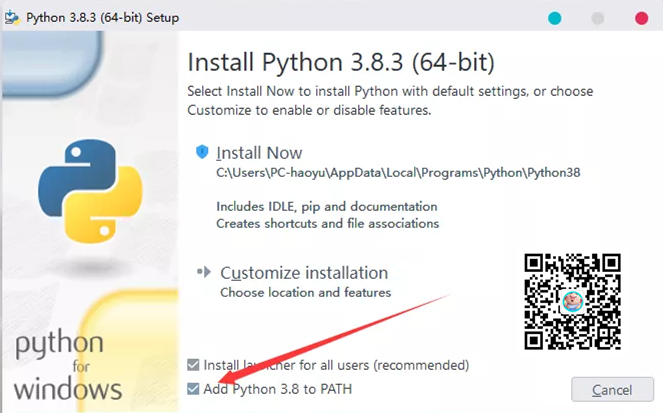This screenshot has width=663, height=413.
Task: Click 'Choose location and features' text
Action: pos(305,293)
